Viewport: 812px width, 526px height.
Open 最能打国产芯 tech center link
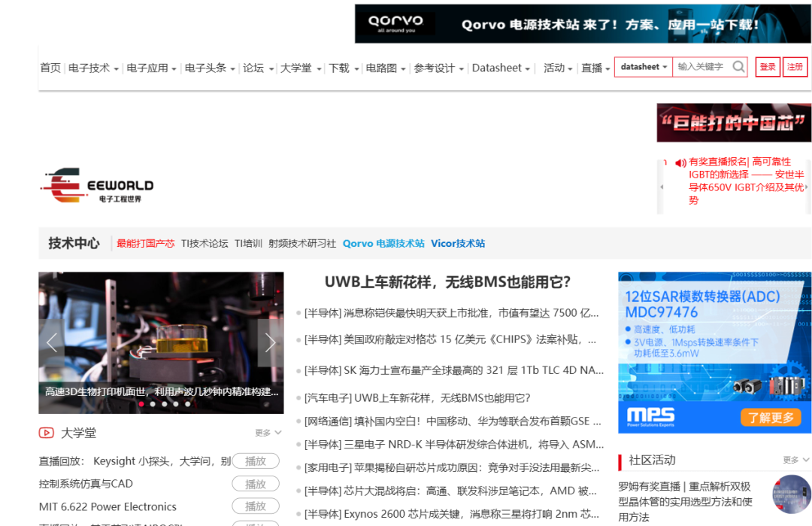pos(146,244)
